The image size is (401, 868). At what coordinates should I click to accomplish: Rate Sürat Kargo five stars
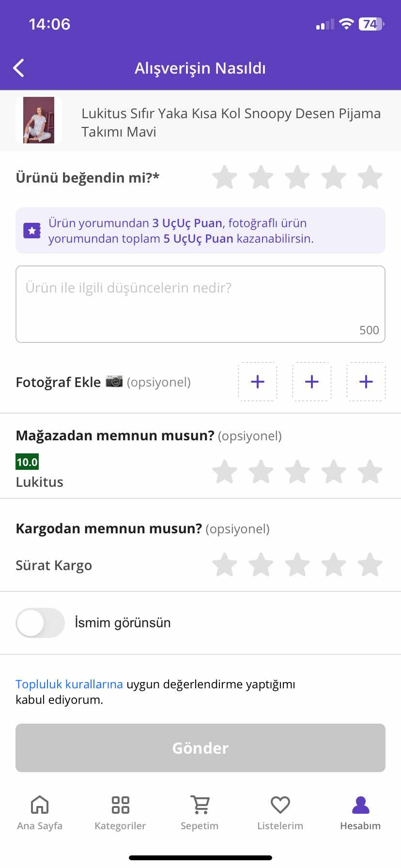pos(370,565)
